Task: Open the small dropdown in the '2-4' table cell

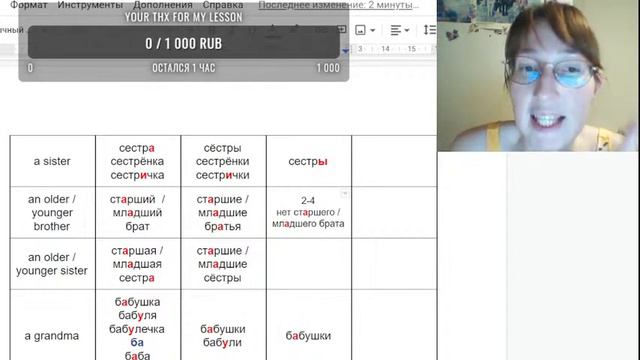Action: [x=344, y=193]
